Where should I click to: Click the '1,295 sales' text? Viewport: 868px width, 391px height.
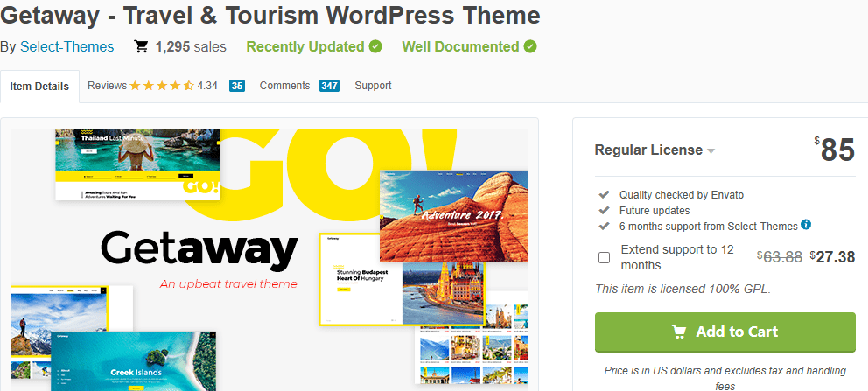[x=191, y=47]
